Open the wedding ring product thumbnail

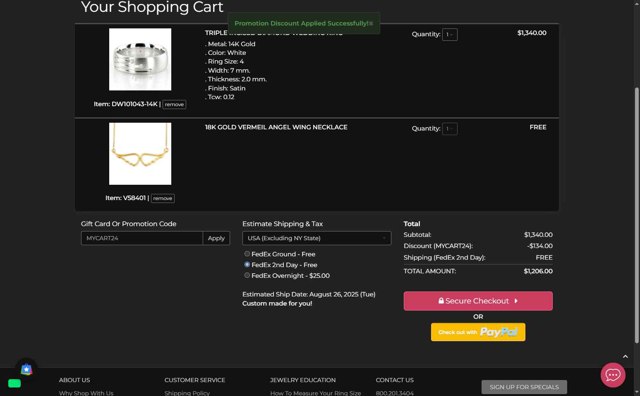(140, 59)
